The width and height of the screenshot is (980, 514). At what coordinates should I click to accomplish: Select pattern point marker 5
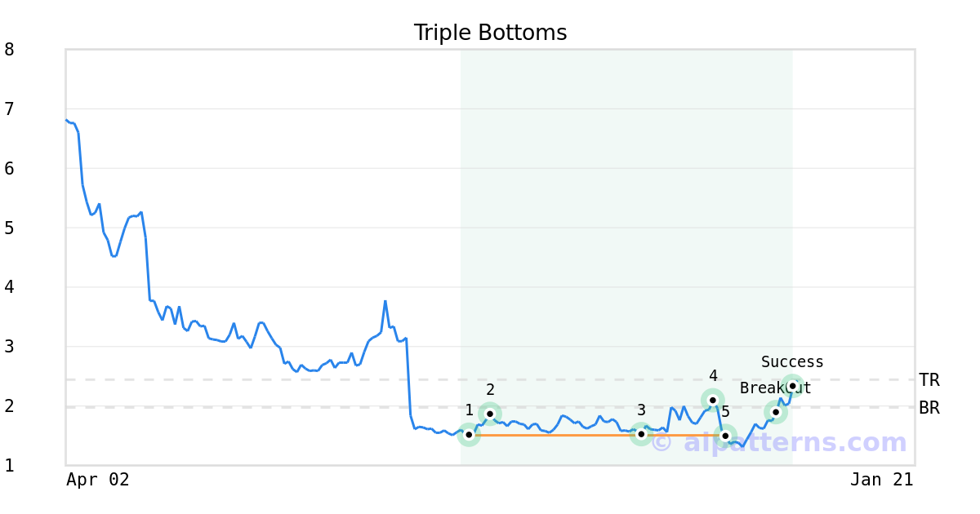[725, 436]
